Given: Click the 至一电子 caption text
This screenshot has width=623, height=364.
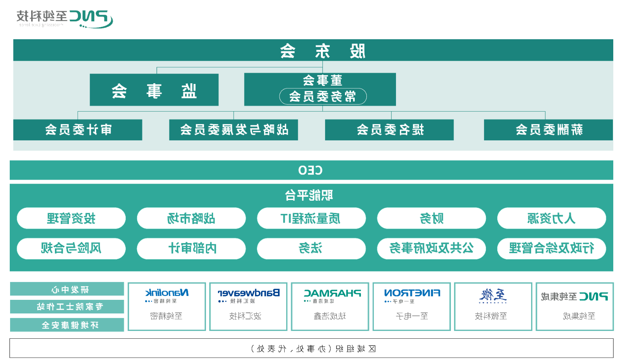Looking at the screenshot, I should (412, 316).
